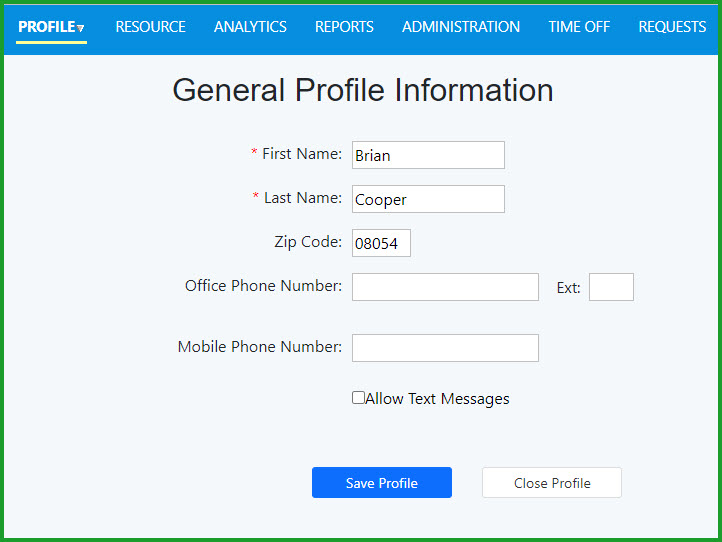
Task: Click the First Name input field
Action: coord(428,155)
